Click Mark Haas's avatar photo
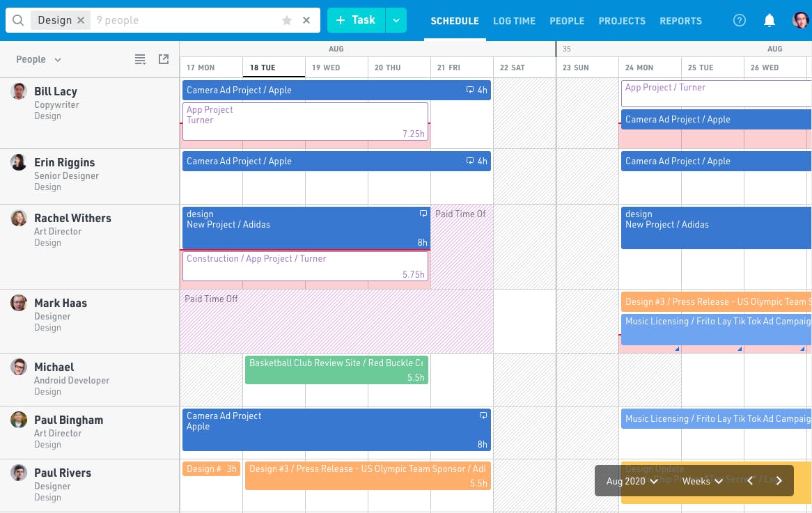The height and width of the screenshot is (513, 812). pyautogui.click(x=19, y=303)
